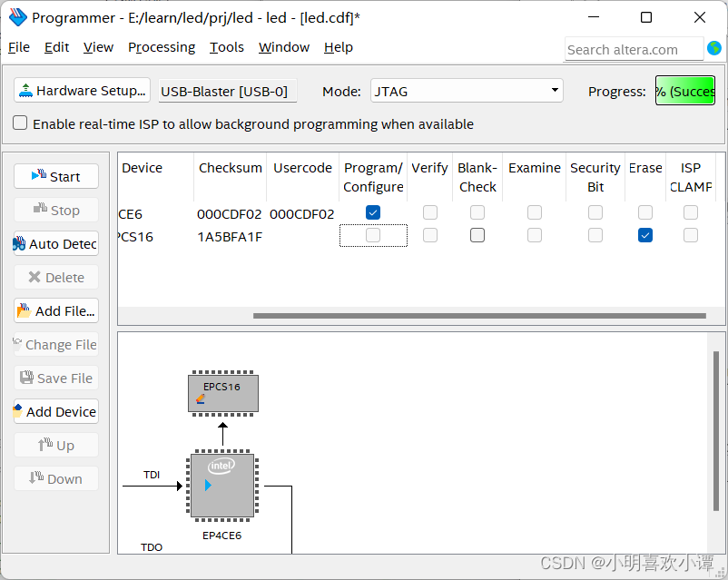Enable real-time ISP checkbox
This screenshot has width=728, height=580.
coord(20,123)
